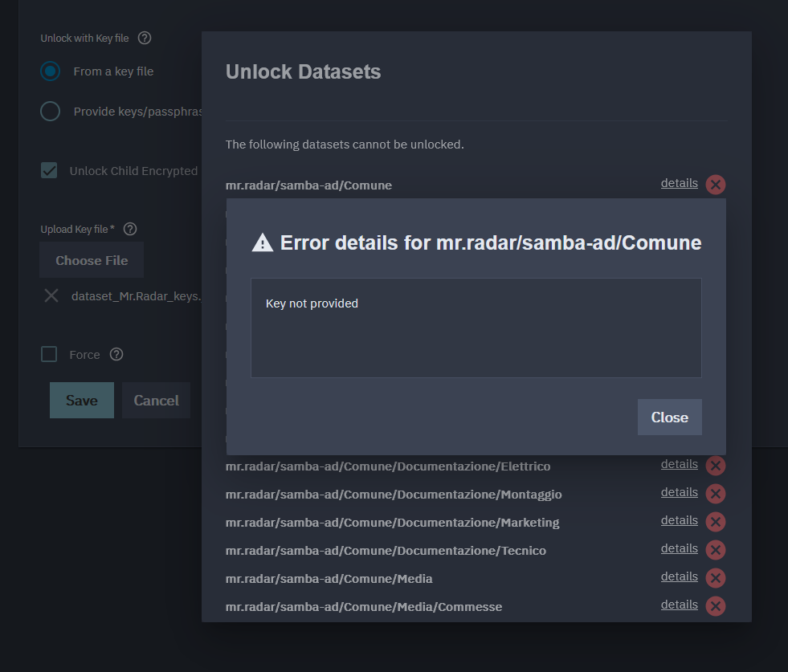Click red error icon for mr.radar/samba-ad/Comune

point(715,185)
